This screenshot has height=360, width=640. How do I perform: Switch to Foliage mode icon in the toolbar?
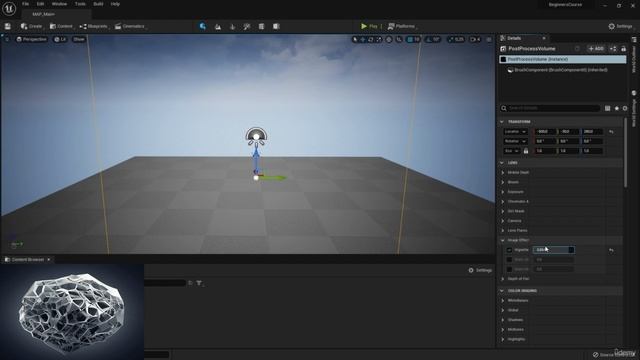(x=233, y=27)
